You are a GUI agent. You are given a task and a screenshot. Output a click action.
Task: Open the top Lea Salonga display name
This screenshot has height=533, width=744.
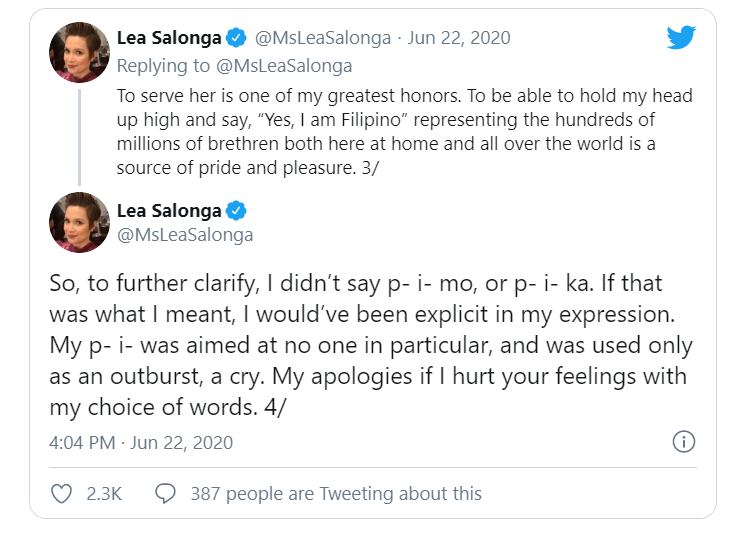pyautogui.click(x=169, y=38)
